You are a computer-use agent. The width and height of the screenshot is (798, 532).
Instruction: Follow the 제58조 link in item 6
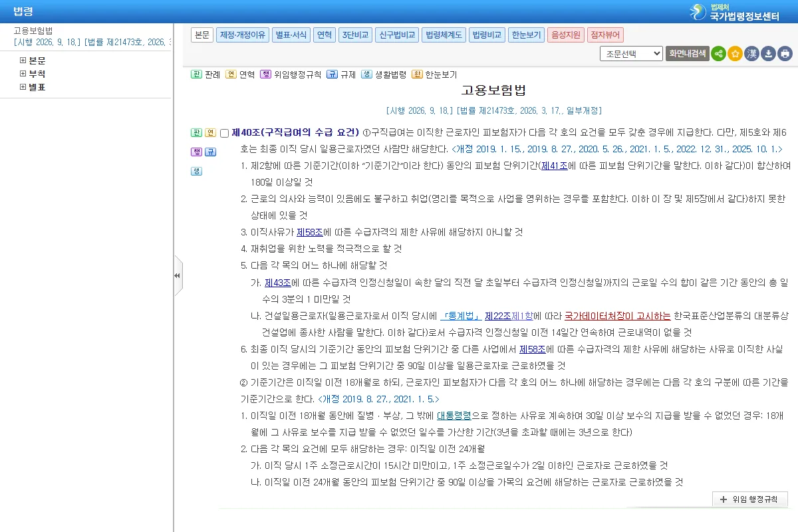point(532,349)
